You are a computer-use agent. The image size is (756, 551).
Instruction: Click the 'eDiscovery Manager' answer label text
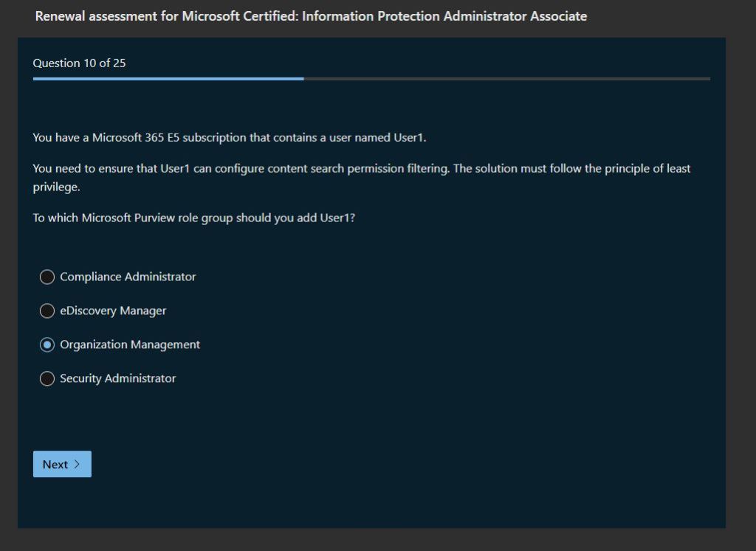(113, 311)
